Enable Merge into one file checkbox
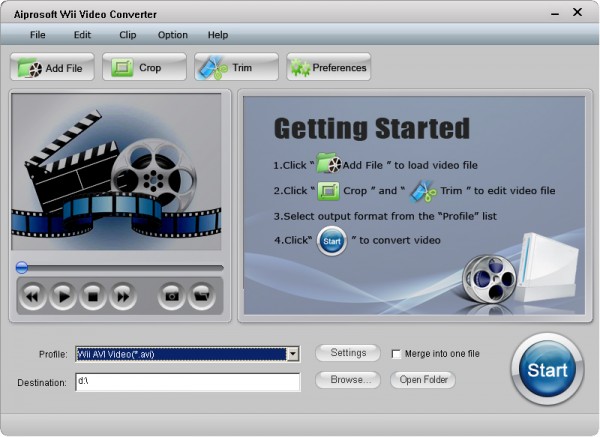Image resolution: width=600 pixels, height=437 pixels. pos(397,354)
